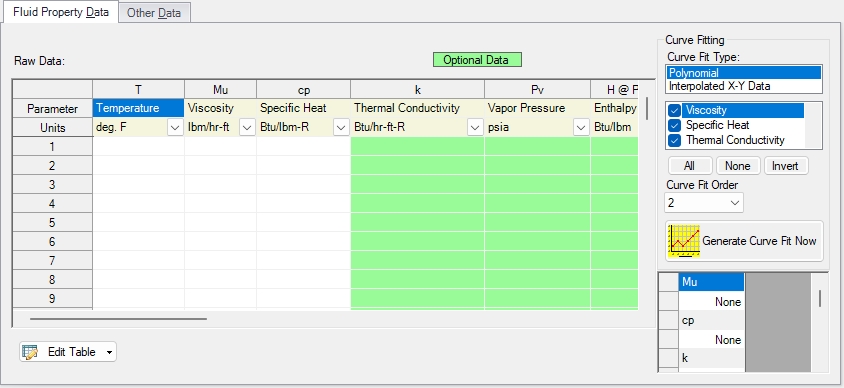The width and height of the screenshot is (844, 388).
Task: Open the psia vapor pressure units dropdown
Action: [581, 128]
